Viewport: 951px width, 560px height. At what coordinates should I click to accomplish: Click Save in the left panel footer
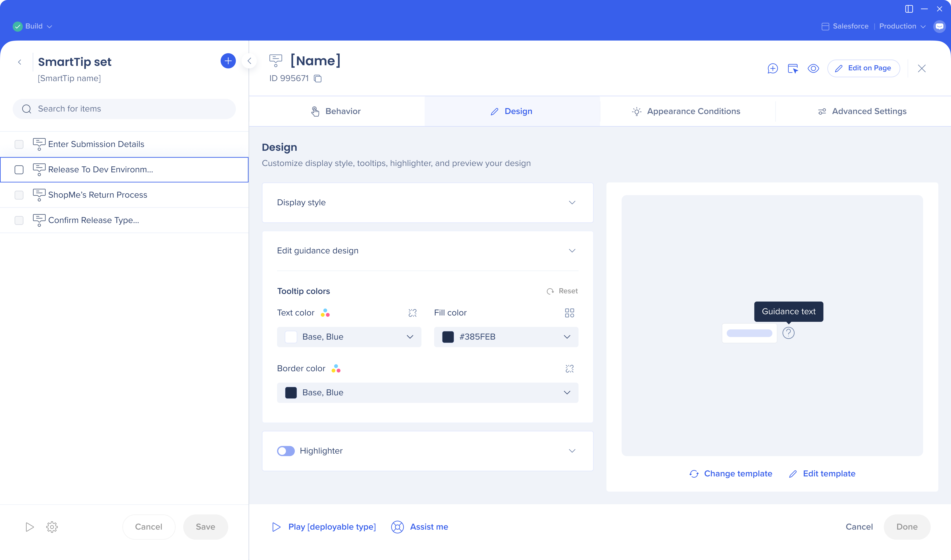coord(205,527)
